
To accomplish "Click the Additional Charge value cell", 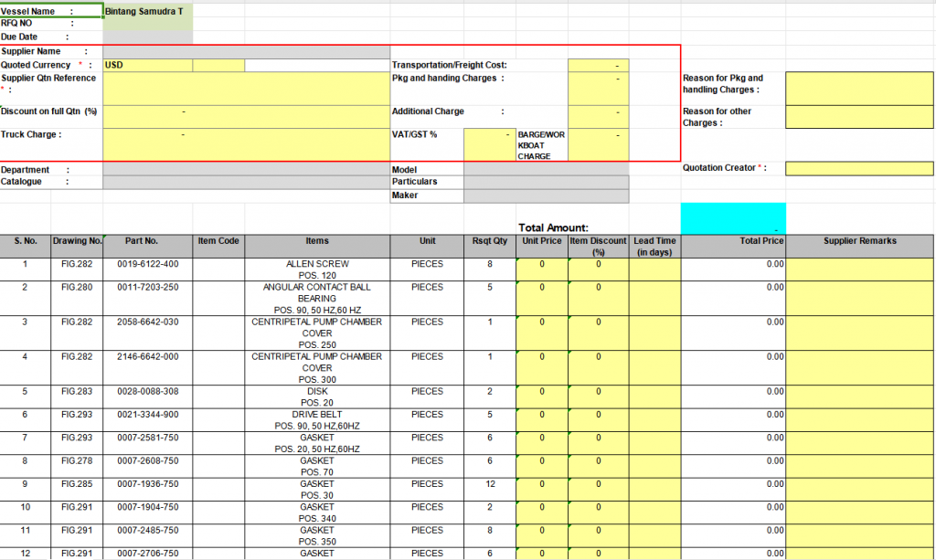I will pyautogui.click(x=598, y=116).
